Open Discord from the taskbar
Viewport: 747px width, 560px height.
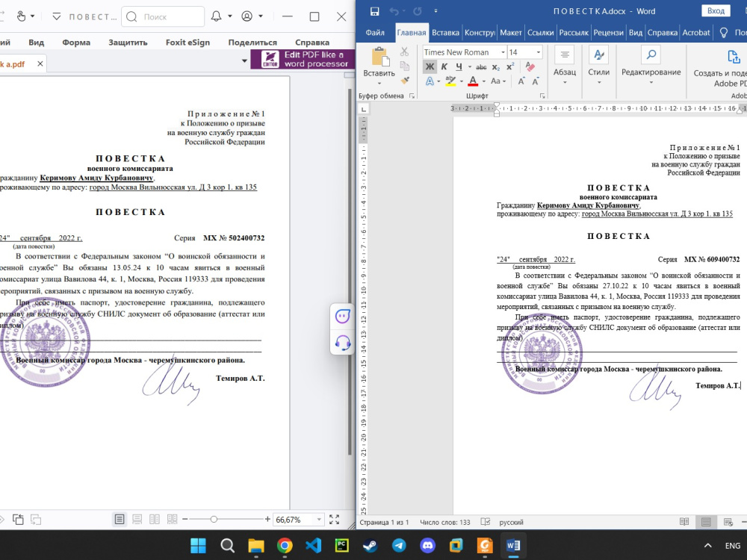click(x=427, y=546)
